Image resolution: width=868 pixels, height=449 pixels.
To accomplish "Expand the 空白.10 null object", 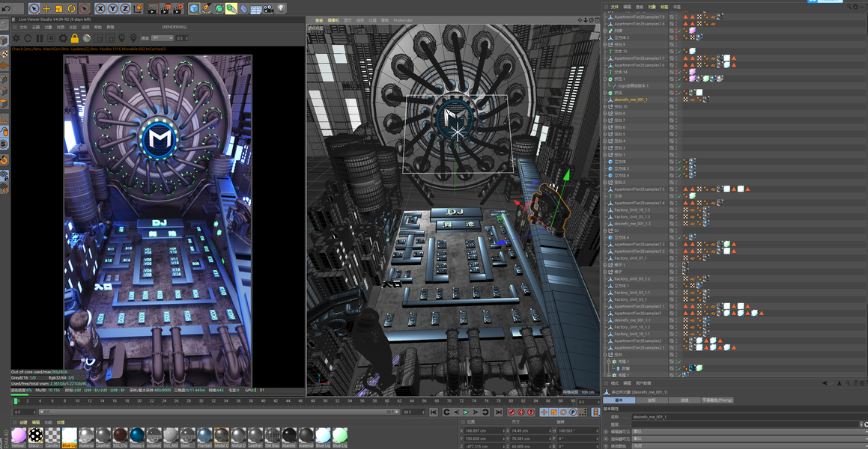I will click(606, 107).
